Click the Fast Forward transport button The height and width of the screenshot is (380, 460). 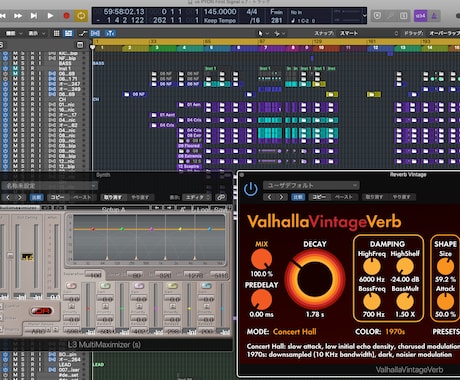click(18, 16)
